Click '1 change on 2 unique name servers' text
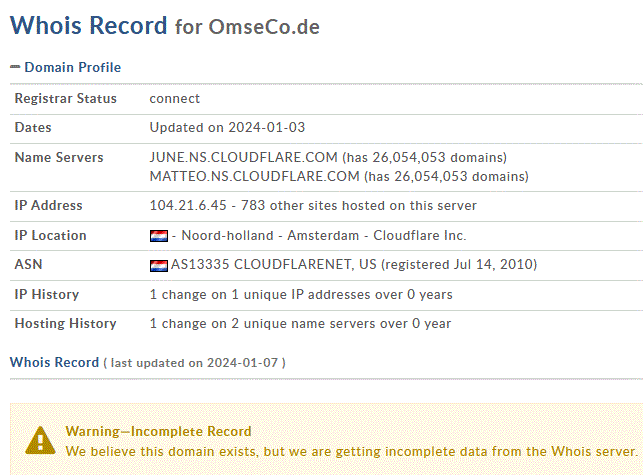This screenshot has height=476, width=644. tap(262, 324)
